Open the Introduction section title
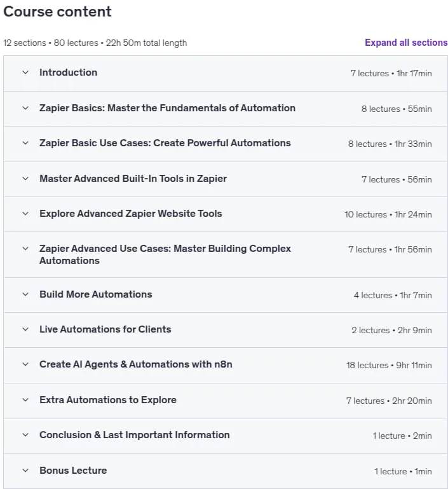The width and height of the screenshot is (448, 489). coord(68,72)
